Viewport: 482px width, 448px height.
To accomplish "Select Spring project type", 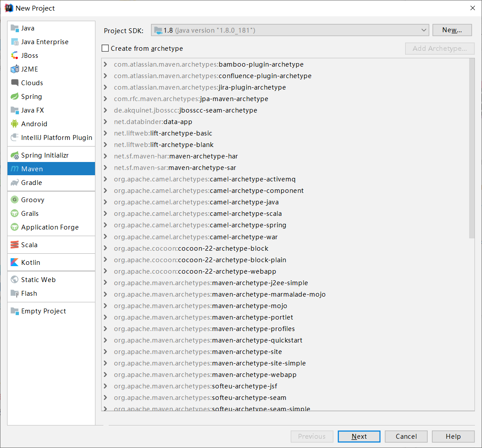I will click(51, 96).
